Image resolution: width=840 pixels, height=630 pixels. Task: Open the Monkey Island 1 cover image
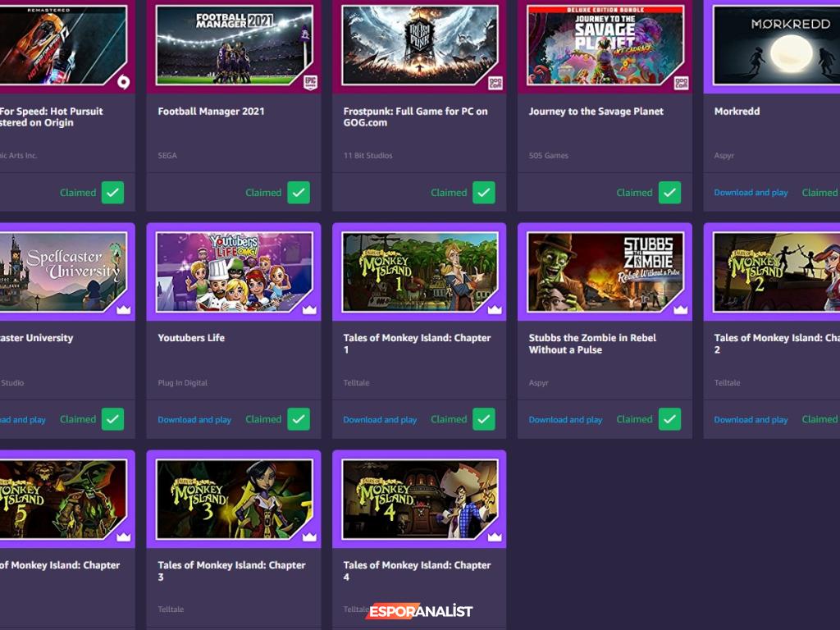pos(419,272)
